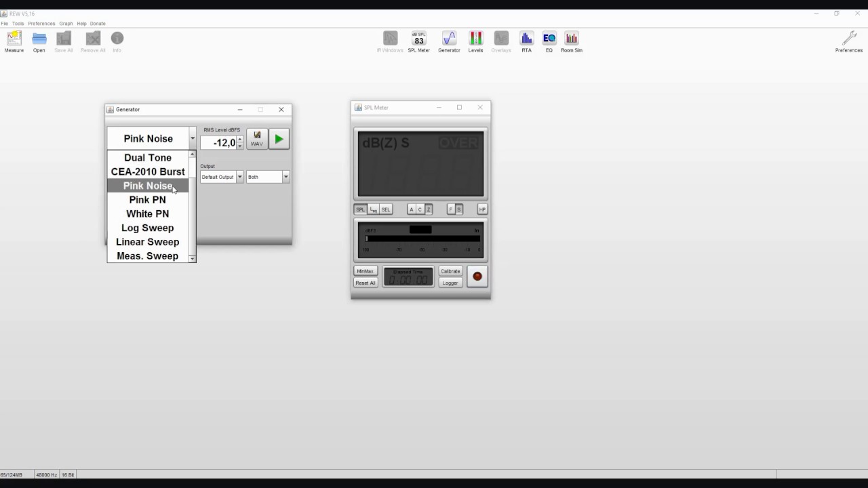This screenshot has width=868, height=488.
Task: Click the Remove All toolbar icon
Action: coord(93,41)
